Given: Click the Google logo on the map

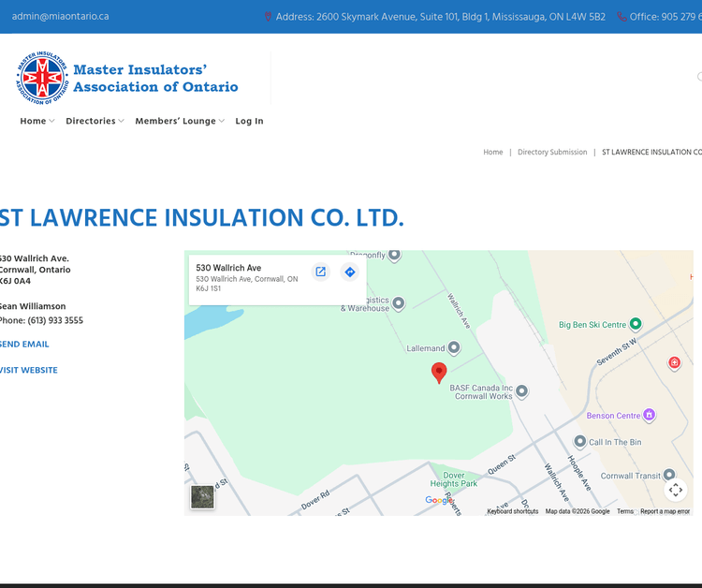Looking at the screenshot, I should pyautogui.click(x=439, y=500).
